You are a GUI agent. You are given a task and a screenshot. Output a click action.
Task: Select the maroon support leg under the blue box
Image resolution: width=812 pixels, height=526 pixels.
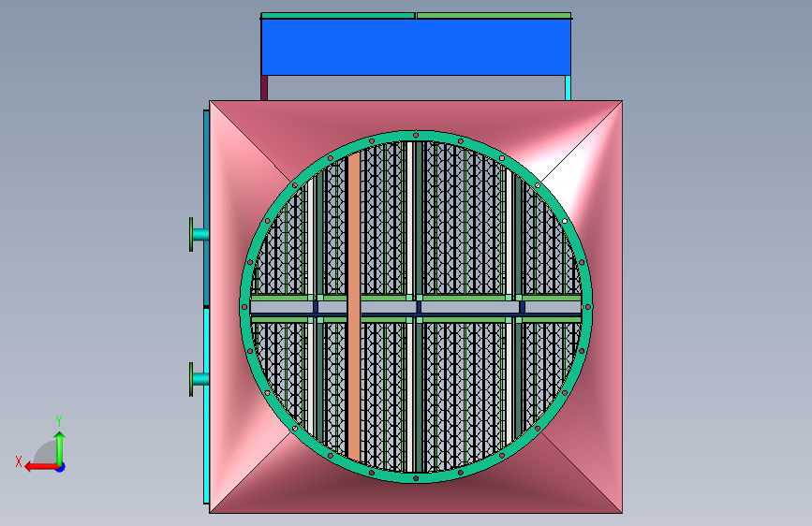264,88
